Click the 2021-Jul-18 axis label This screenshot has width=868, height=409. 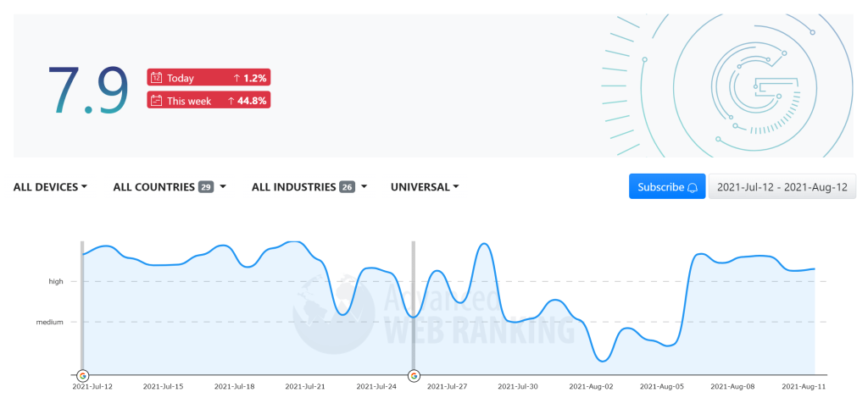234,386
